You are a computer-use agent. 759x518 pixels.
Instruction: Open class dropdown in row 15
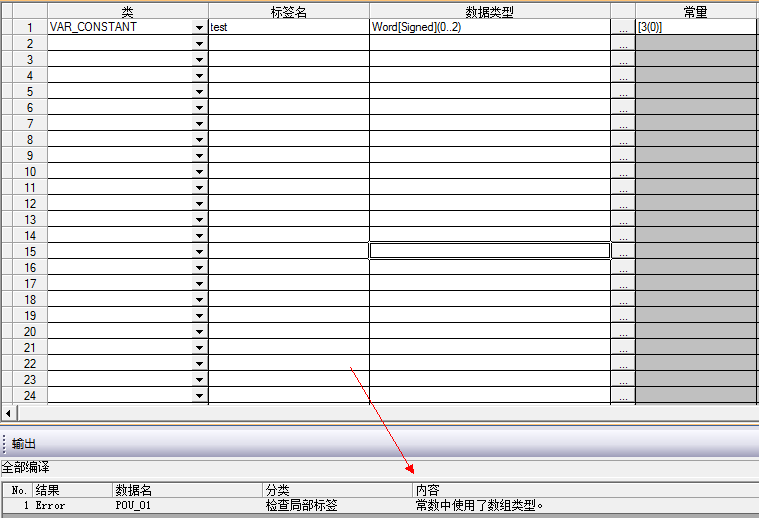click(x=199, y=252)
